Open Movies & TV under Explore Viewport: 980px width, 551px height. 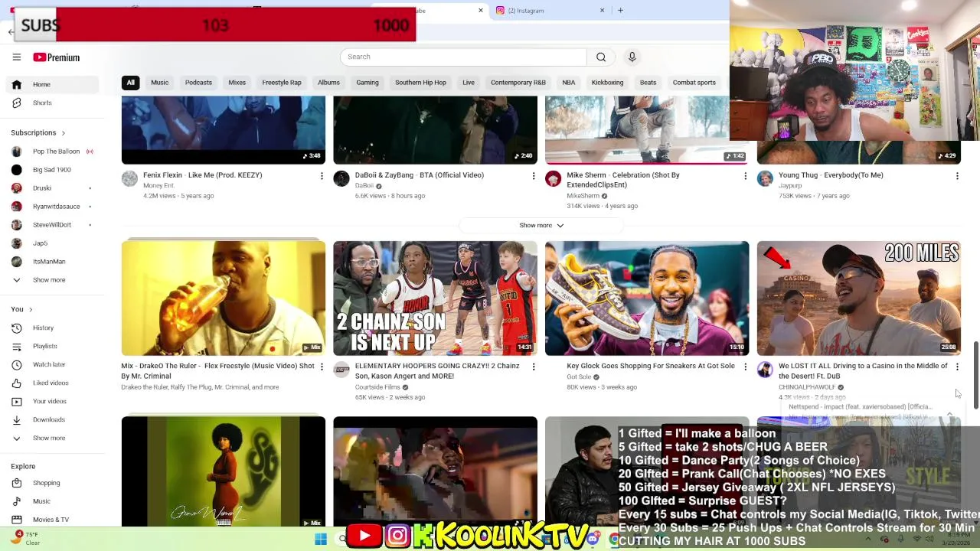pyautogui.click(x=51, y=520)
